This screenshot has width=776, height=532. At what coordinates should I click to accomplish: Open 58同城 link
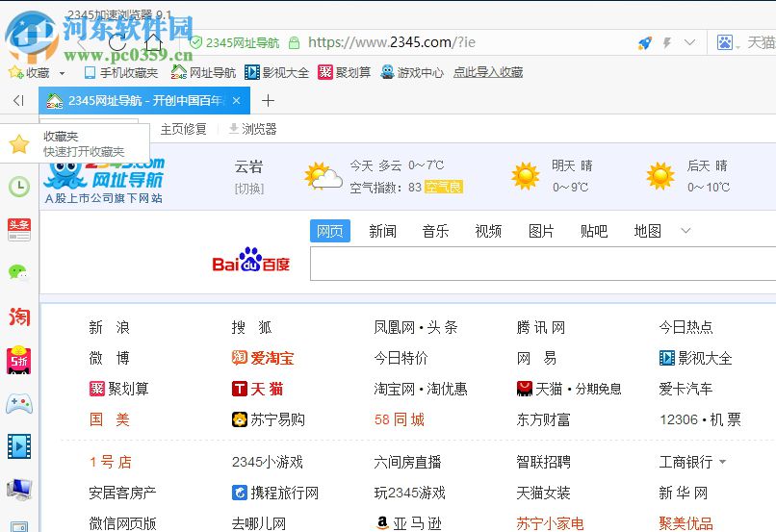point(400,419)
